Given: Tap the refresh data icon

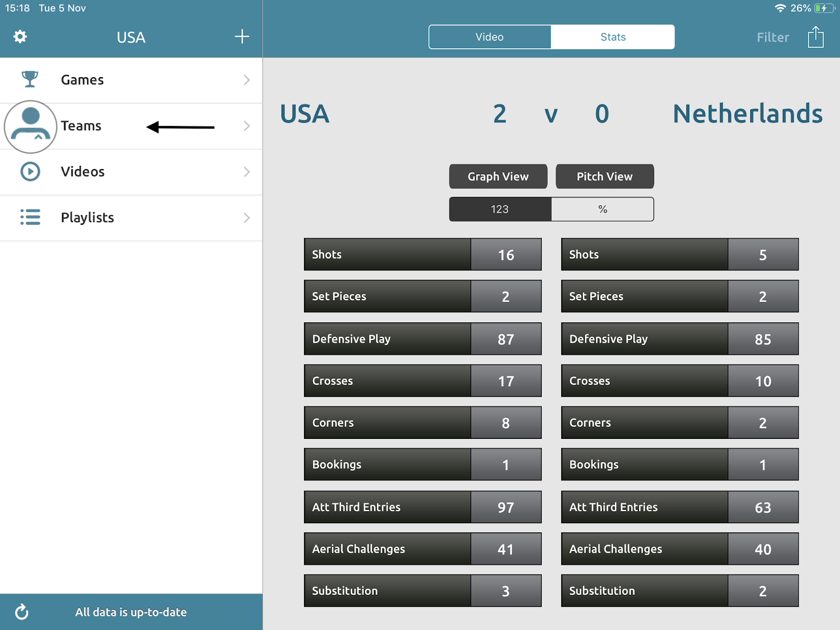Looking at the screenshot, I should [22, 612].
